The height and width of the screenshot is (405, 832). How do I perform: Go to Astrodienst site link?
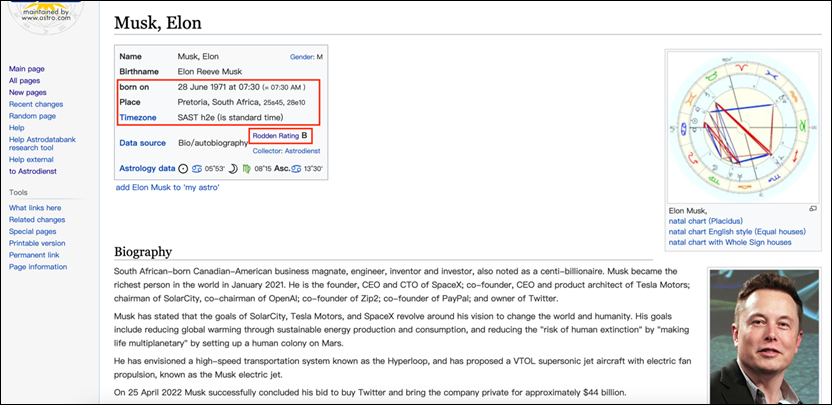[x=33, y=171]
